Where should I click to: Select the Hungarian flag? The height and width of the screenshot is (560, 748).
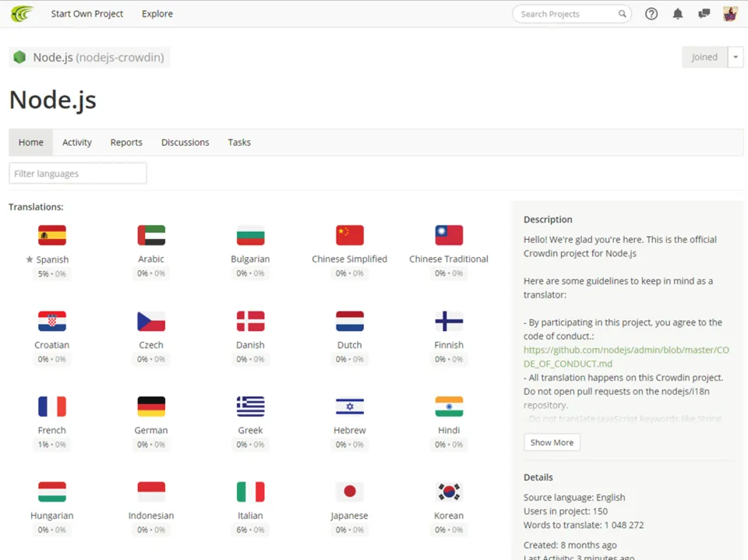52,491
